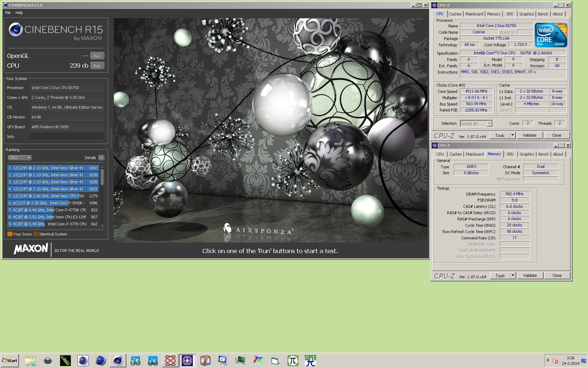Open the cat-face app in taskbar

click(48, 361)
